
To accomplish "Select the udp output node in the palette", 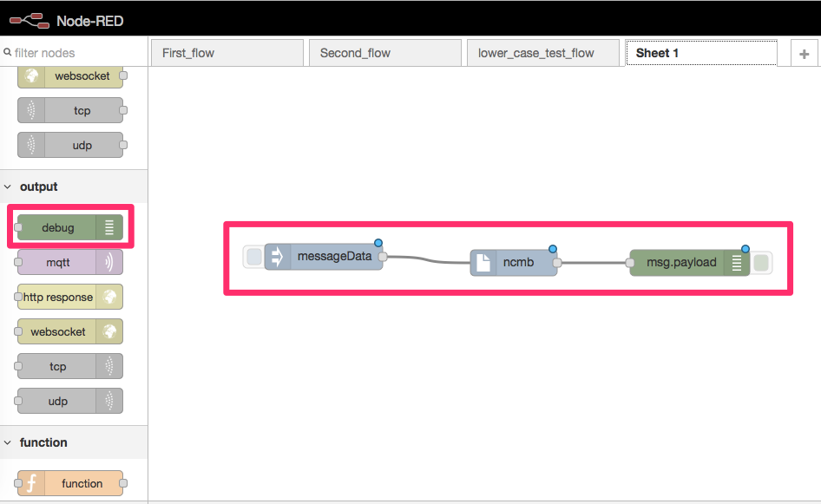I will (x=69, y=401).
